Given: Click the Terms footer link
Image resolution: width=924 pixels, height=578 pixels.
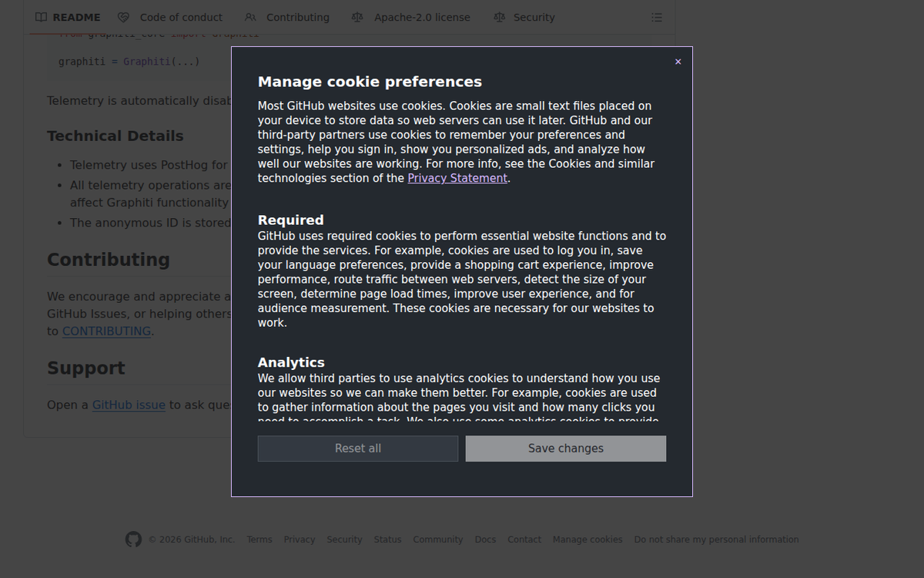Looking at the screenshot, I should [x=259, y=539].
